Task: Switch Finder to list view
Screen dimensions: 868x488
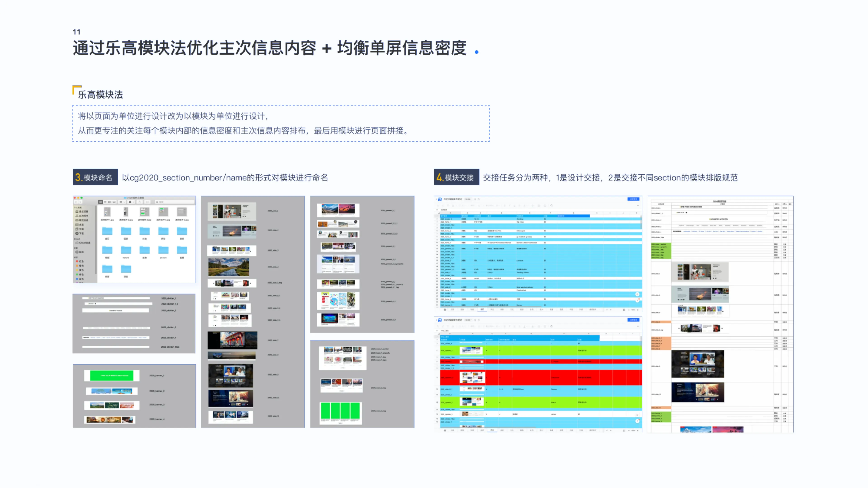Action: tap(105, 202)
